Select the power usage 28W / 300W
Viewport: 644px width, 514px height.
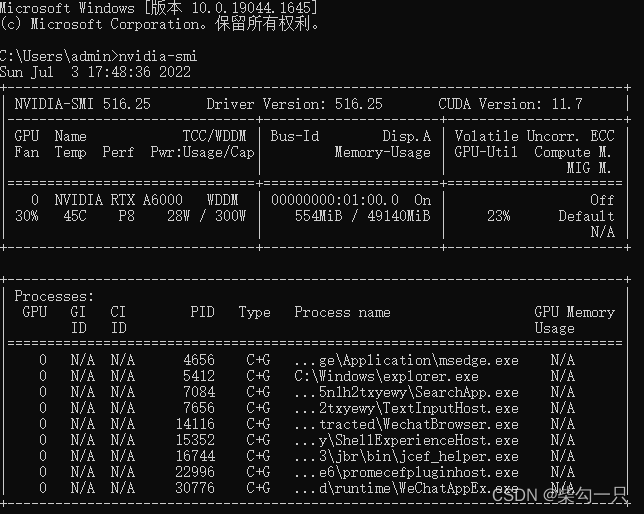click(x=206, y=216)
